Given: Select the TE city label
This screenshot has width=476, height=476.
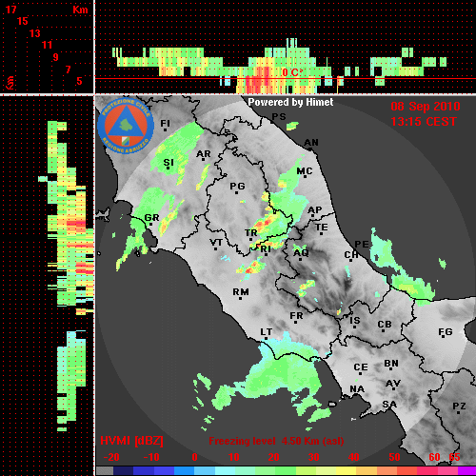Looking at the screenshot, I should pos(322,228).
